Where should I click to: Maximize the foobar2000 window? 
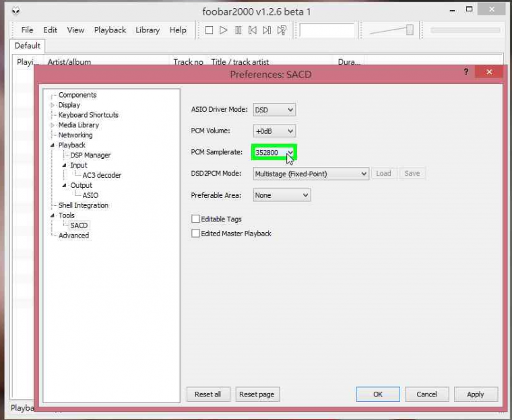point(470,9)
